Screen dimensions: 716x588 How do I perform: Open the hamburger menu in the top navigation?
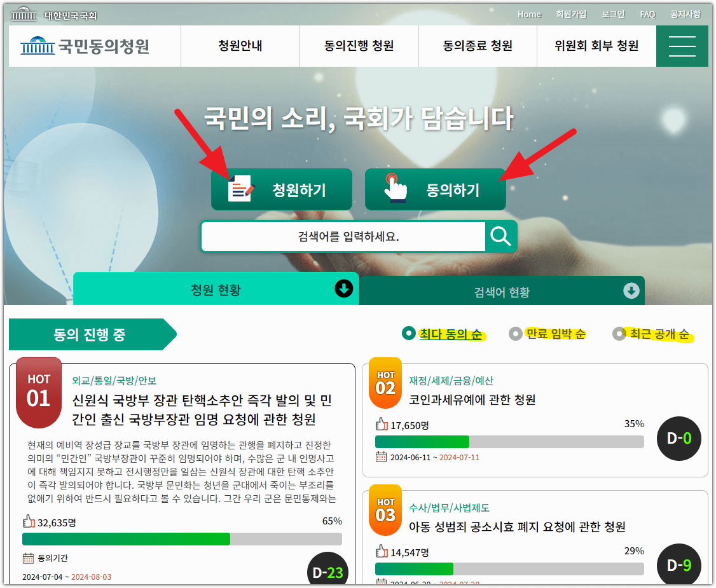(682, 46)
